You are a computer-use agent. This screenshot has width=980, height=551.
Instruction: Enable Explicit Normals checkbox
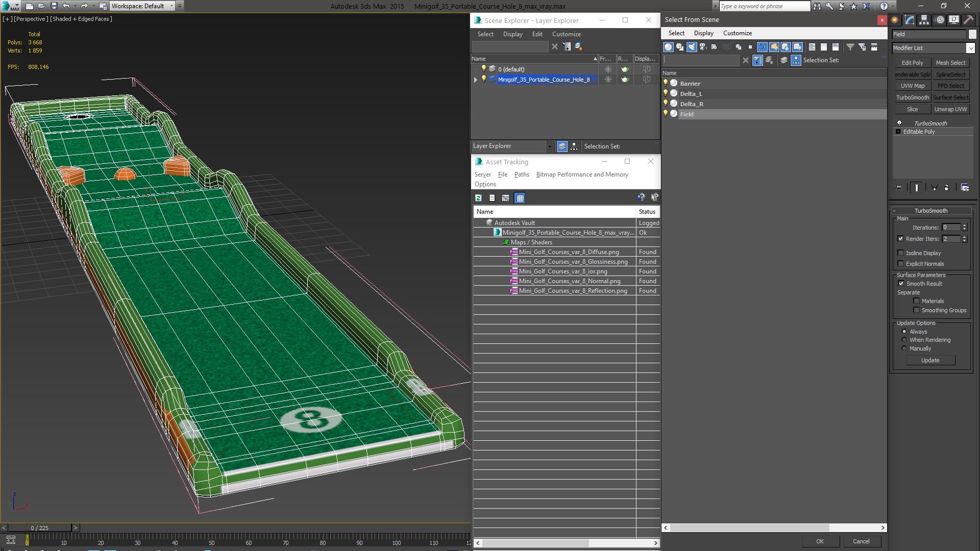(x=900, y=263)
